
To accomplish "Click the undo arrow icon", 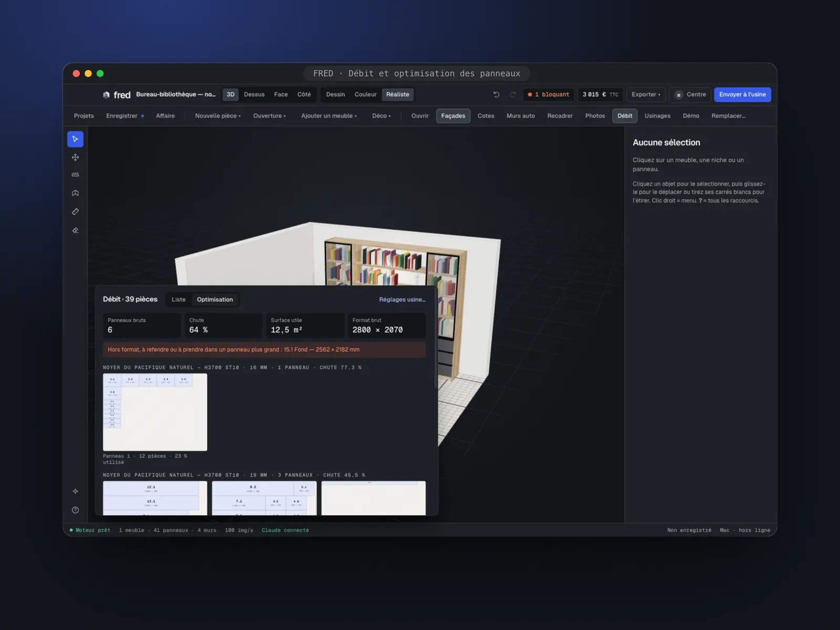I will tap(496, 94).
